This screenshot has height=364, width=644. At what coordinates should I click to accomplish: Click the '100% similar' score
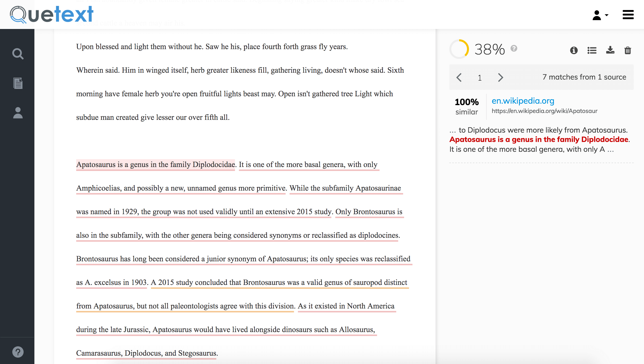(466, 107)
